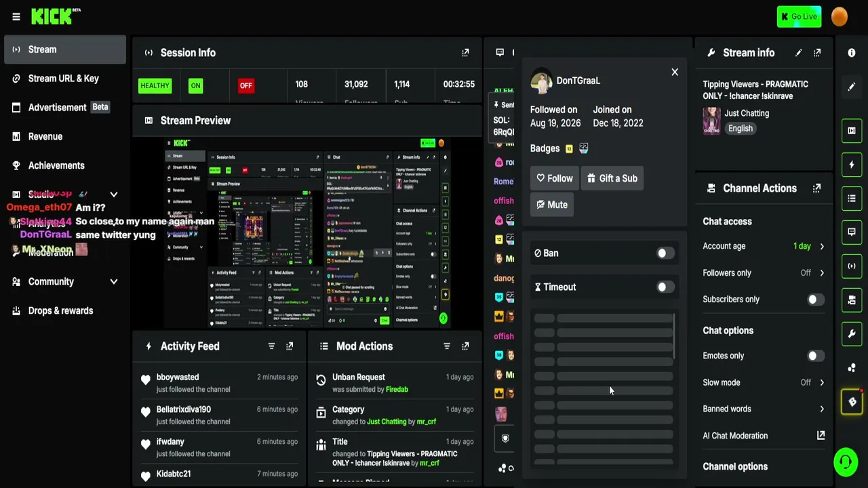Pop out the Stream info panel

pos(817,53)
